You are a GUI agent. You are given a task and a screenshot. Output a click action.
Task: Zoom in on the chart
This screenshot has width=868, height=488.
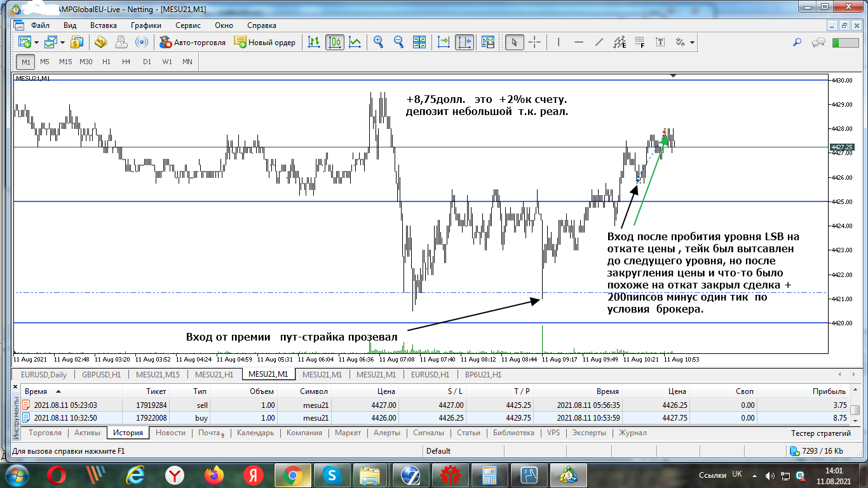pyautogui.click(x=379, y=43)
